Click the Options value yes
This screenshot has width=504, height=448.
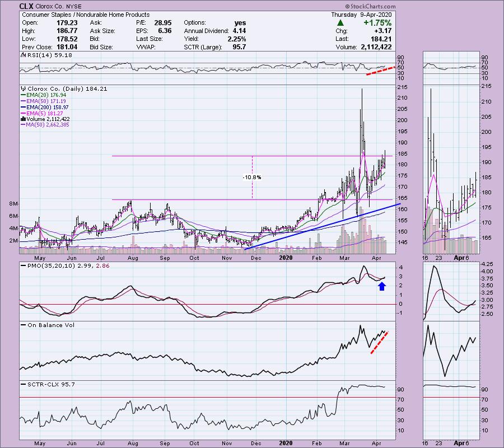[240, 23]
